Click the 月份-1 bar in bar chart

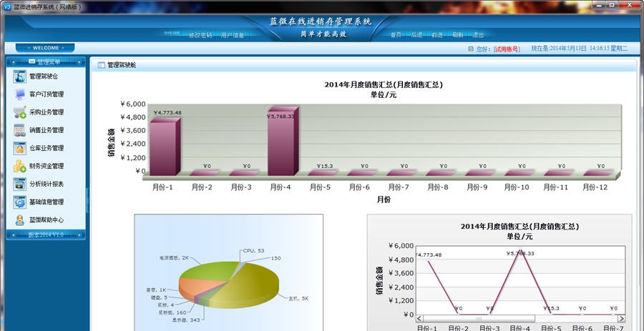165,147
